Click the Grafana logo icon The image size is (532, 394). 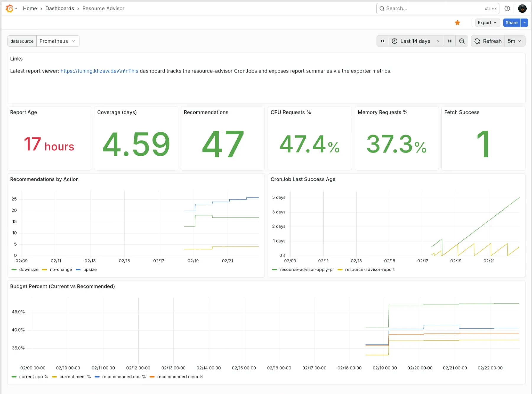pyautogui.click(x=9, y=8)
